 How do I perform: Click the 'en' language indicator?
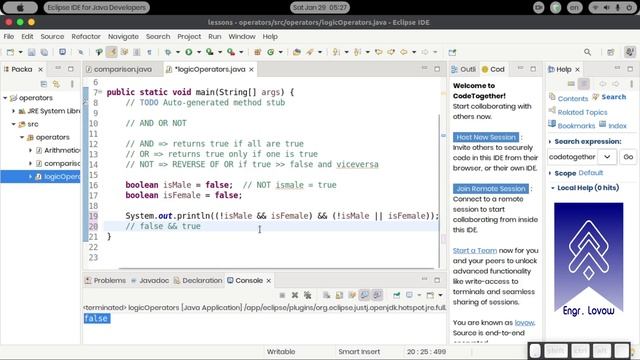coord(574,7)
